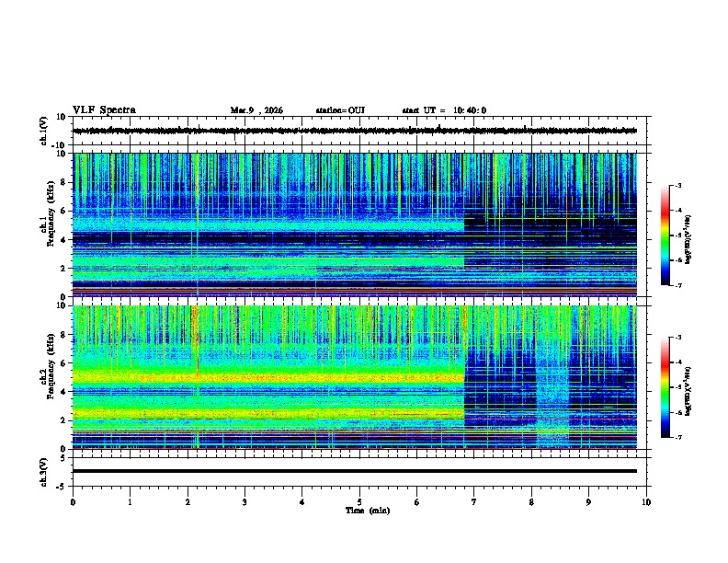Click the "-3" label atop the ch.1 color scale
Screen dimensions: 728x563
click(x=677, y=185)
